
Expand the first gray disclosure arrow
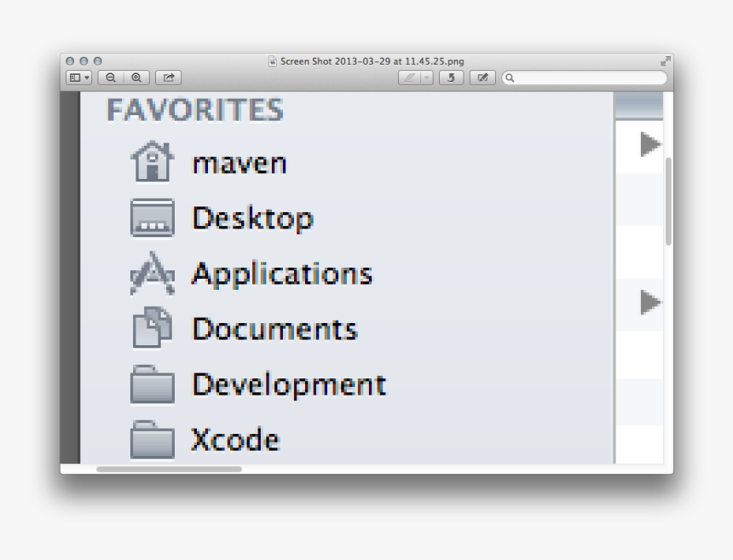(649, 144)
